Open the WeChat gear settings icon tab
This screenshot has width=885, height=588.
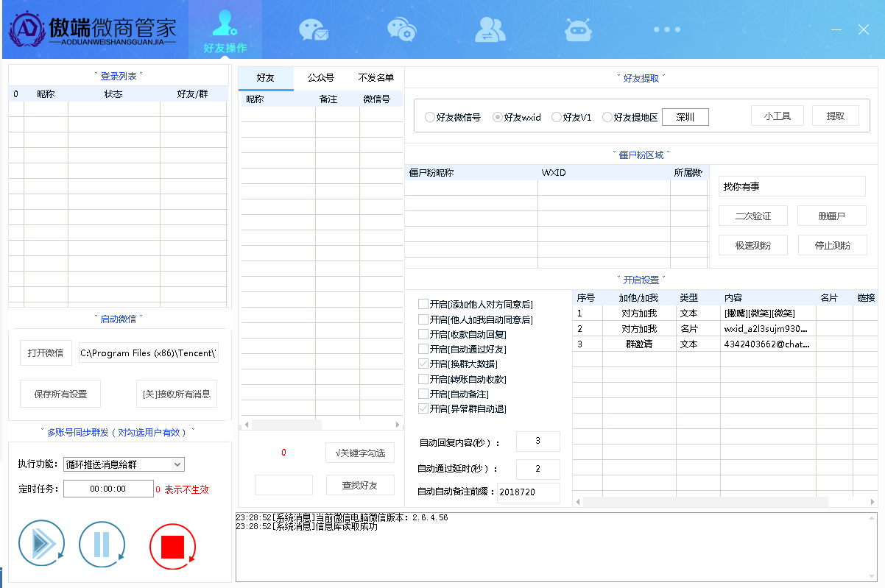pyautogui.click(x=402, y=30)
